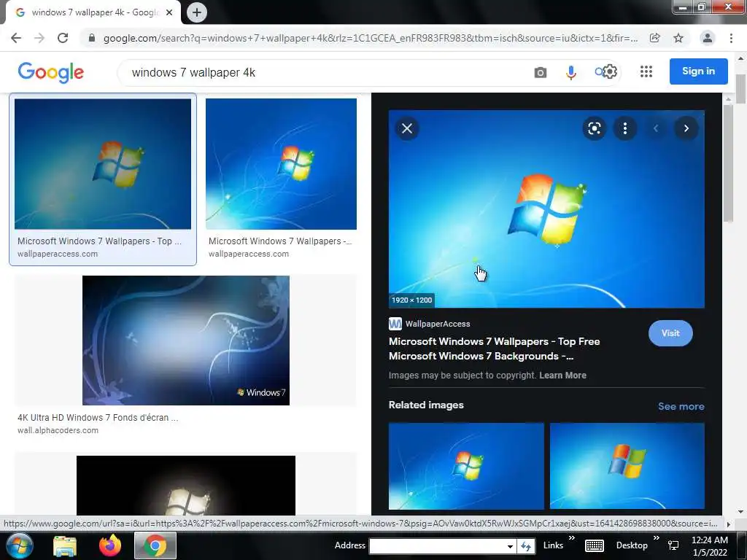Screen dimensions: 747x560
Task: Click the site security padlock icon
Action: click(92, 38)
